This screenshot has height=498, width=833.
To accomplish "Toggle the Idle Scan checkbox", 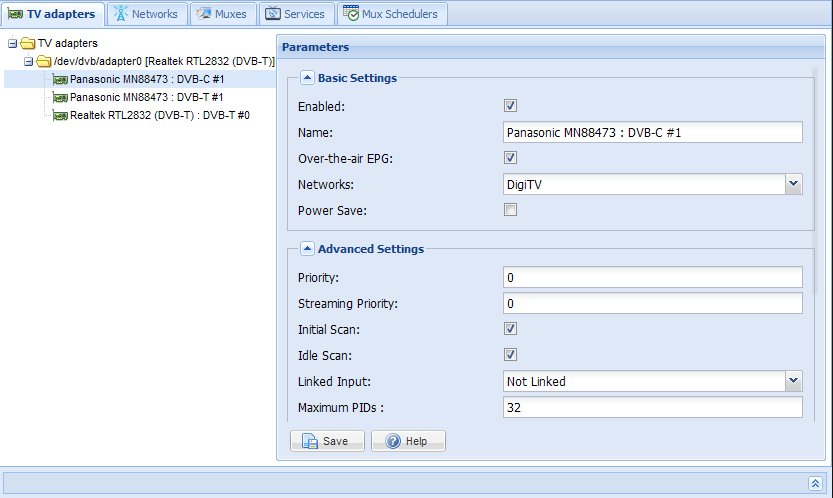I will (511, 354).
